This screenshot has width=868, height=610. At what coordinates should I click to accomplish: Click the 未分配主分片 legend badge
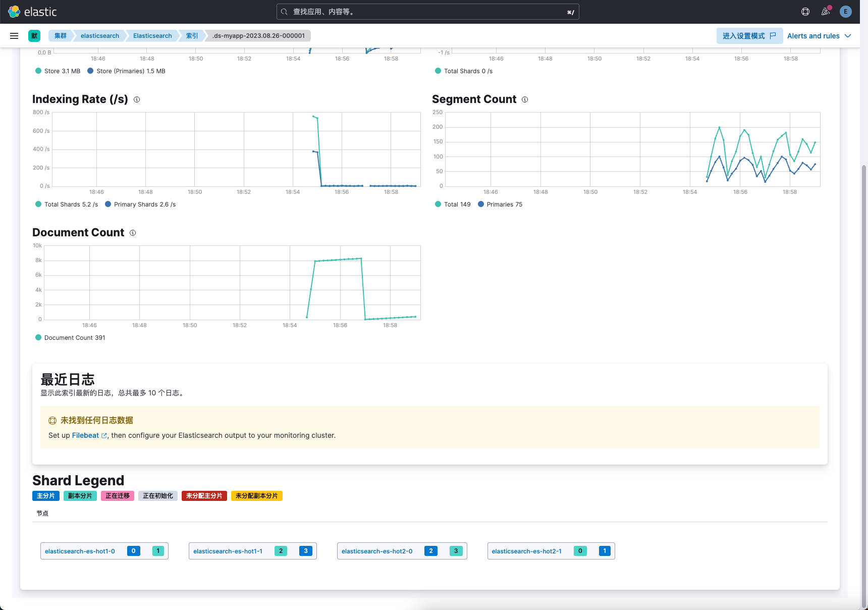tap(204, 496)
